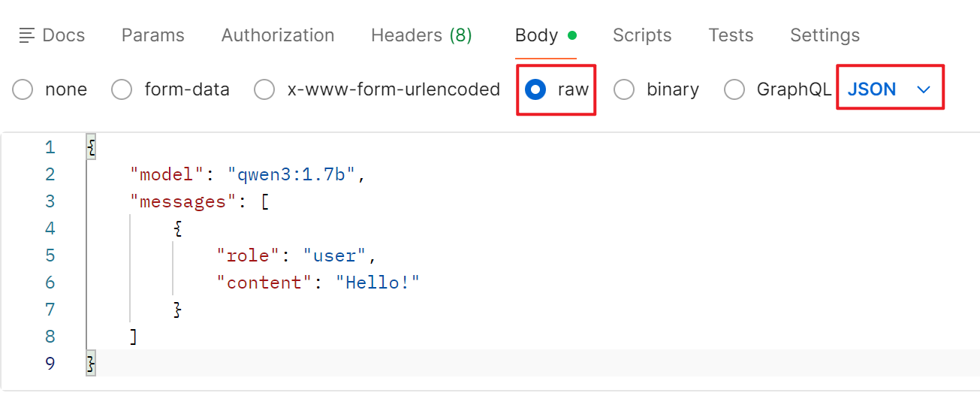Image resolution: width=980 pixels, height=396 pixels.
Task: Click the "model" line in editor
Action: click(248, 174)
